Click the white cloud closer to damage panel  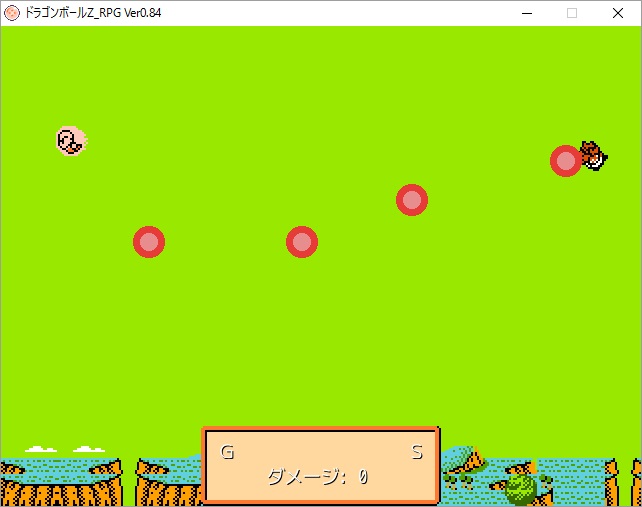tap(88, 449)
